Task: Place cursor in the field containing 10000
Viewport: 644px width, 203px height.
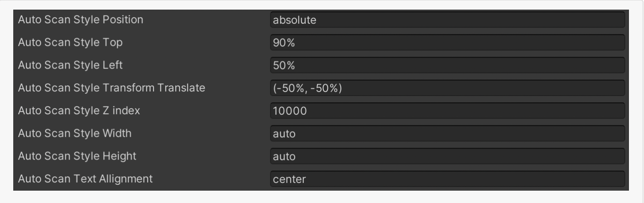Action: (x=447, y=111)
